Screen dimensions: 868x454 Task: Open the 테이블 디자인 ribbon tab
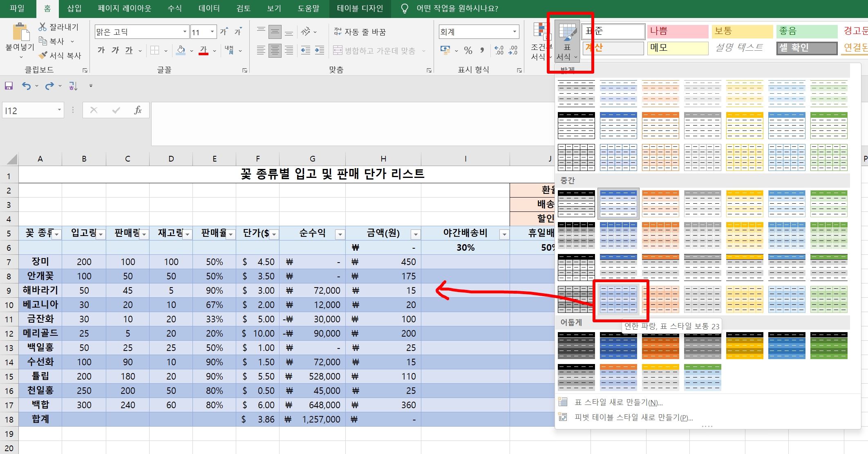pos(360,8)
